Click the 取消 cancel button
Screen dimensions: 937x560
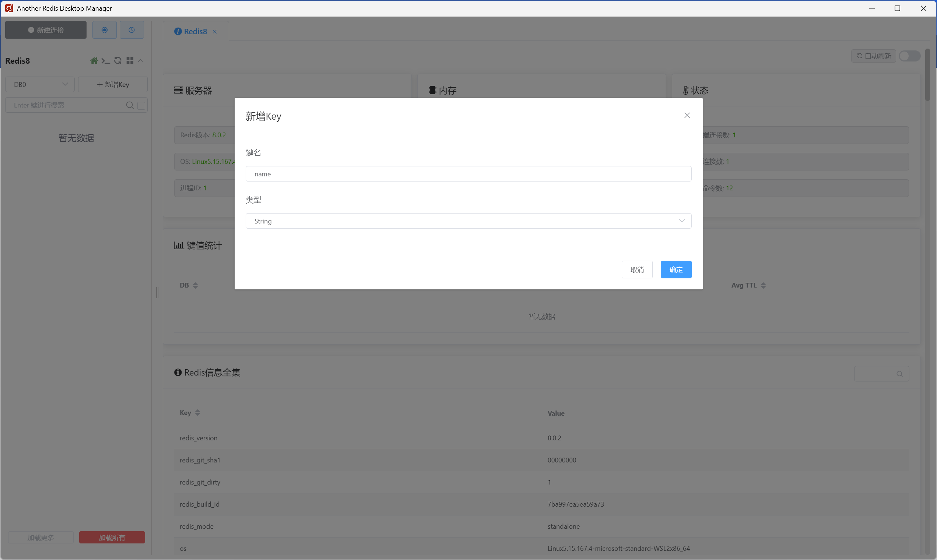[636, 270]
